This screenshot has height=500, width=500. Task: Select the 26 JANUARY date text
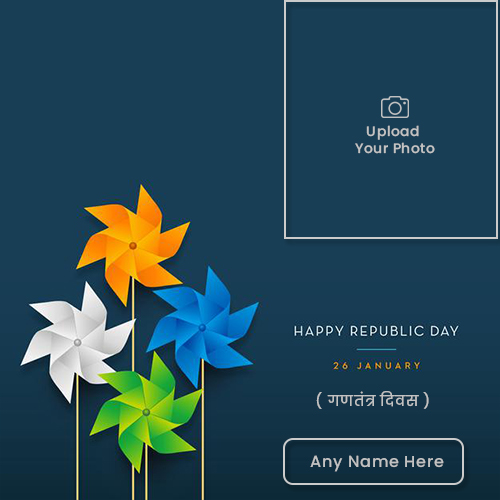(377, 366)
